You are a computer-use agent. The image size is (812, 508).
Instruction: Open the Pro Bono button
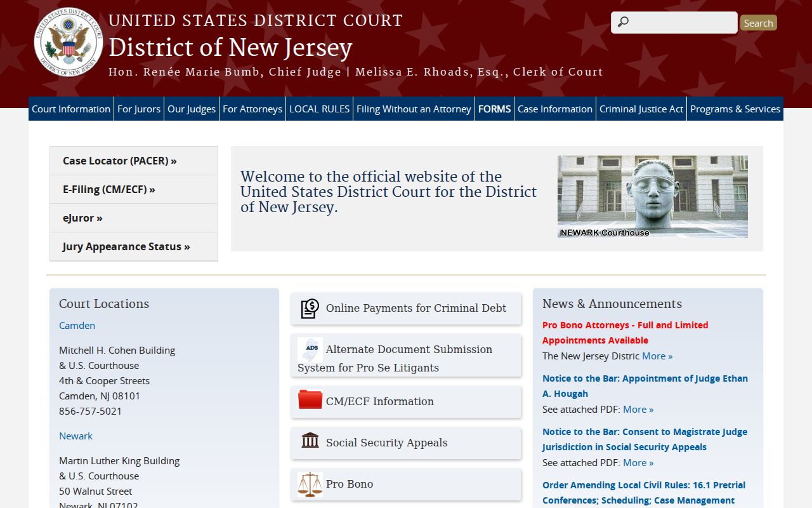(406, 484)
